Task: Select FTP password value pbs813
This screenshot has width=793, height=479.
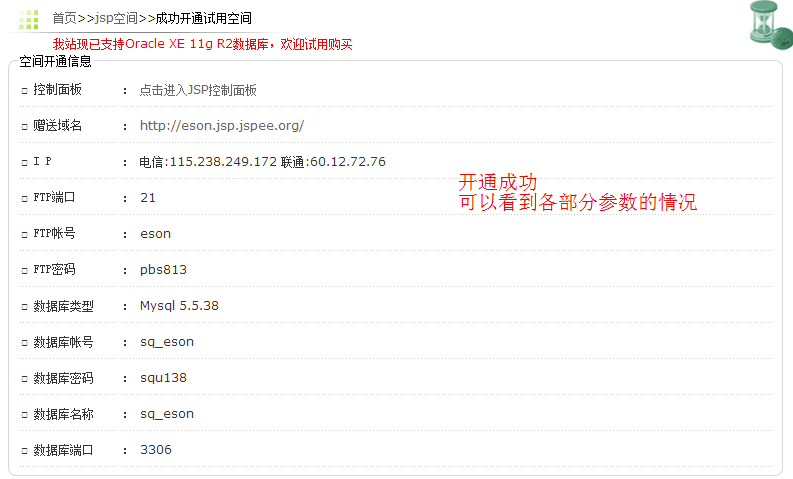Action: click(x=163, y=270)
